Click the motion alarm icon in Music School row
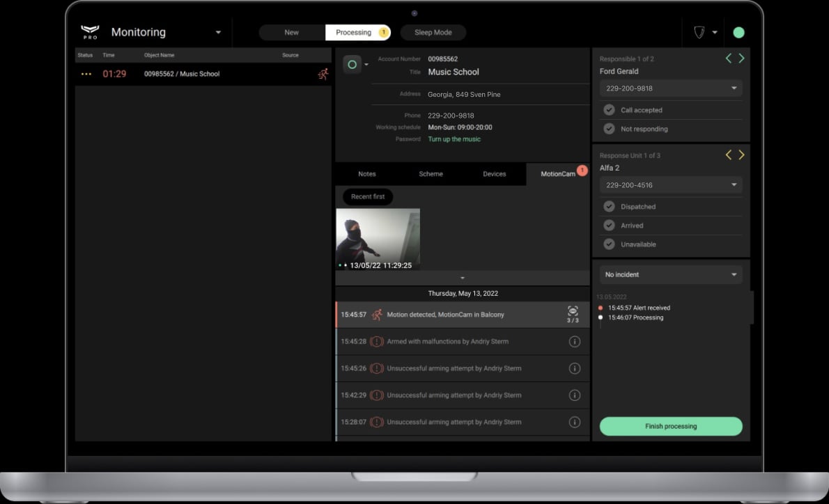 323,74
